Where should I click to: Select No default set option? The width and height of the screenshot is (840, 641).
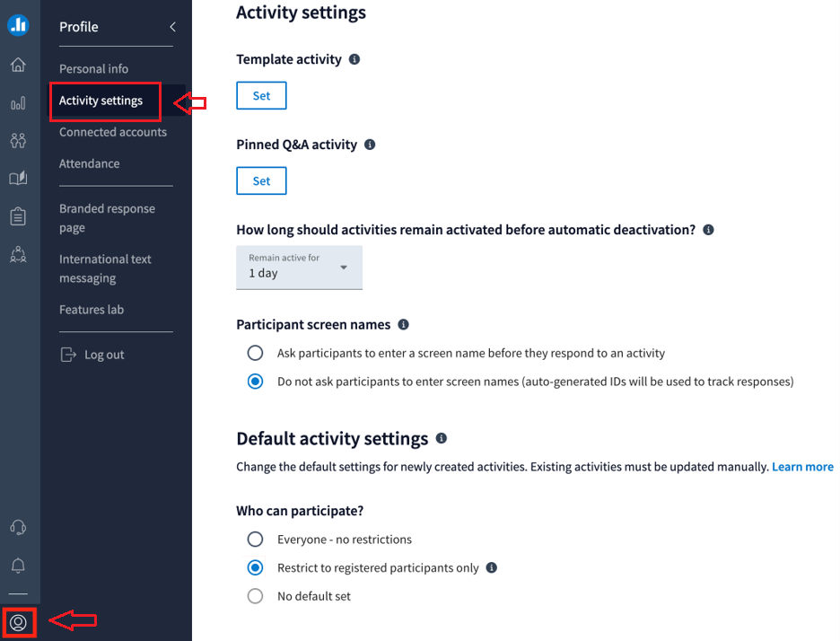(255, 596)
